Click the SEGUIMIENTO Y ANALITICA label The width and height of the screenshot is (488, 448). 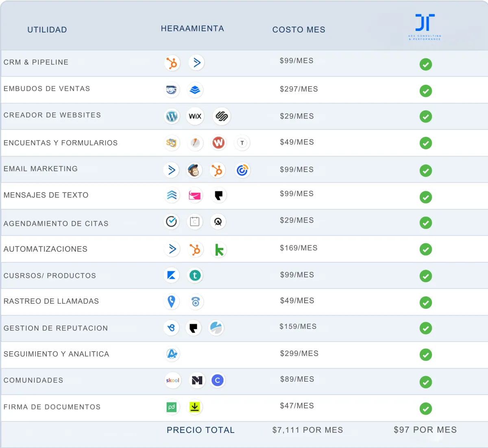(57, 354)
